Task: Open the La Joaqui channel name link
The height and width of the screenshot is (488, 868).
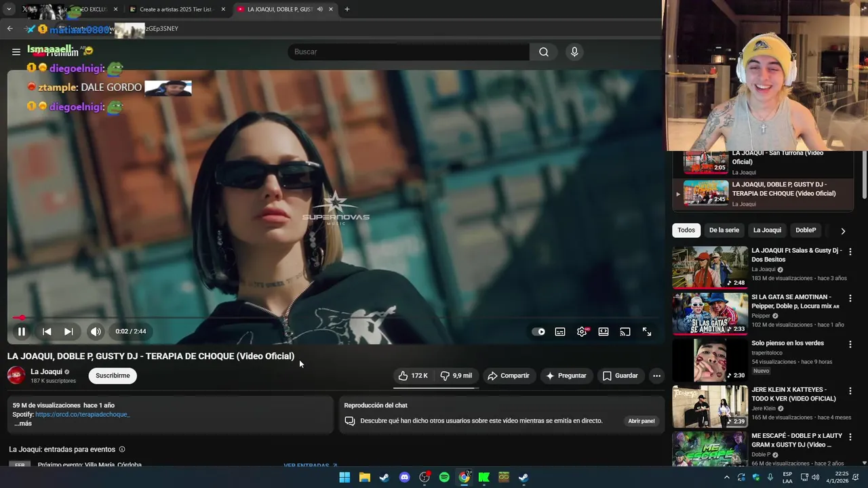Action: [46, 371]
